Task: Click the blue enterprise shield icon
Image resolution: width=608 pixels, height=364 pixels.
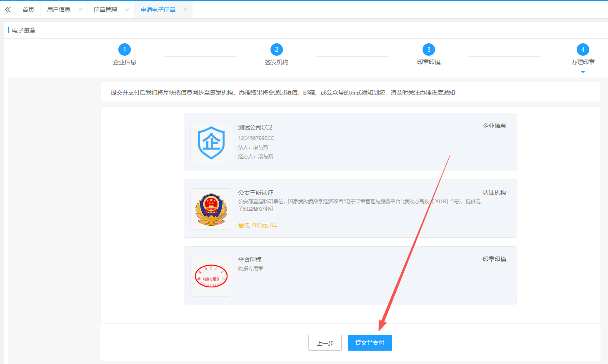Action: click(211, 142)
